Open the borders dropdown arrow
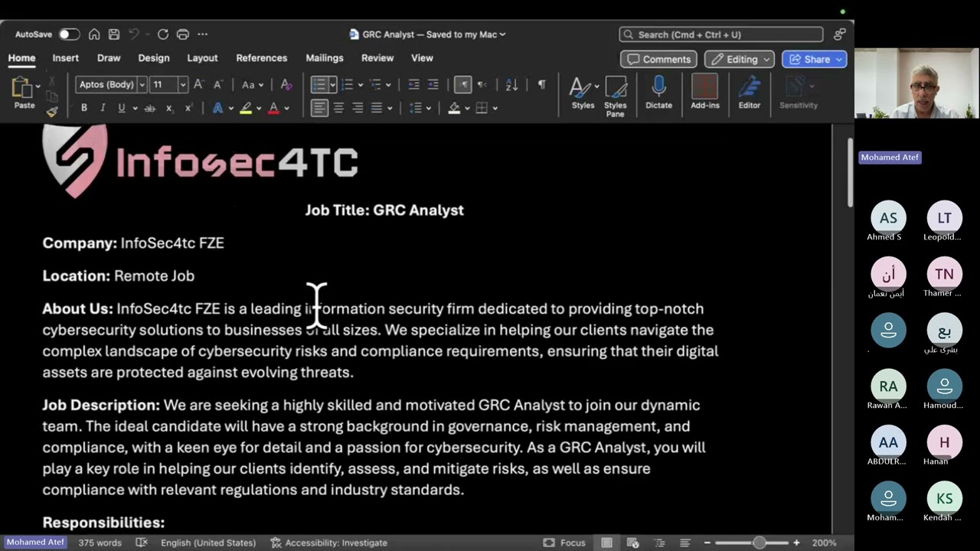980x551 pixels. pos(495,109)
